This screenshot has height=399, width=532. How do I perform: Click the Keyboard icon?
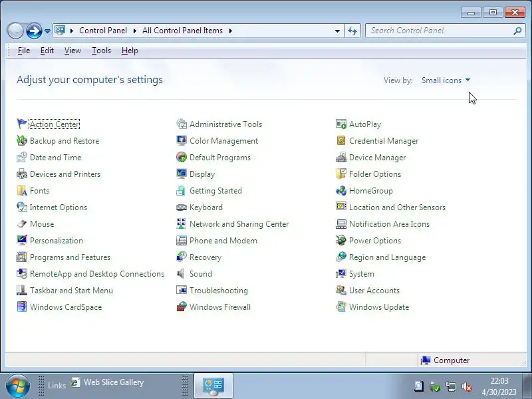(x=182, y=207)
